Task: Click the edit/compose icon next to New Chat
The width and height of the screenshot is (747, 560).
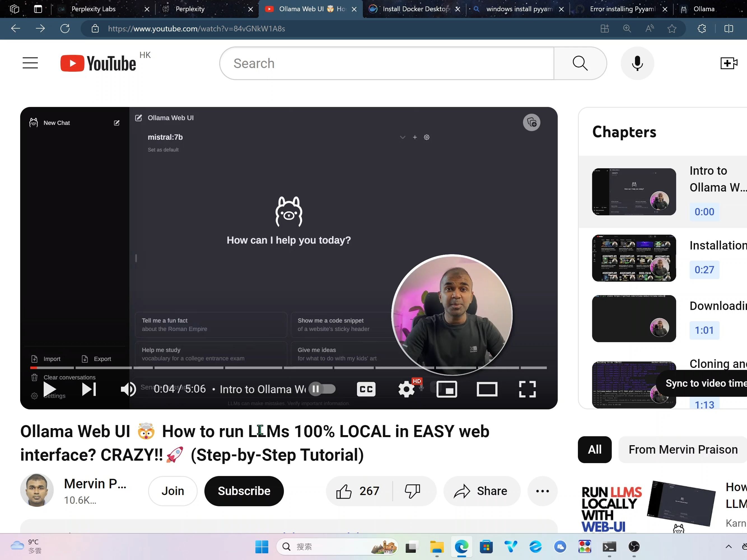Action: tap(116, 123)
